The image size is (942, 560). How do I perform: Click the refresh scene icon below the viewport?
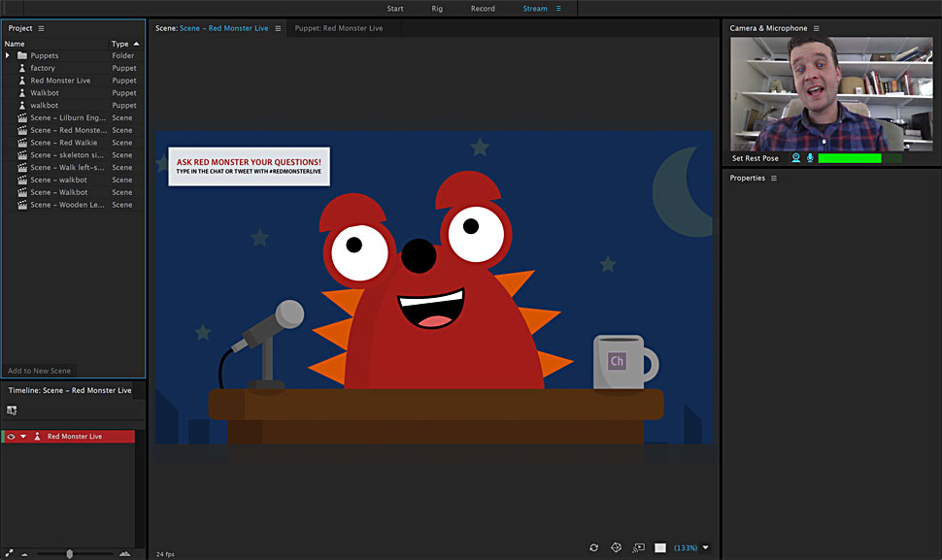593,548
